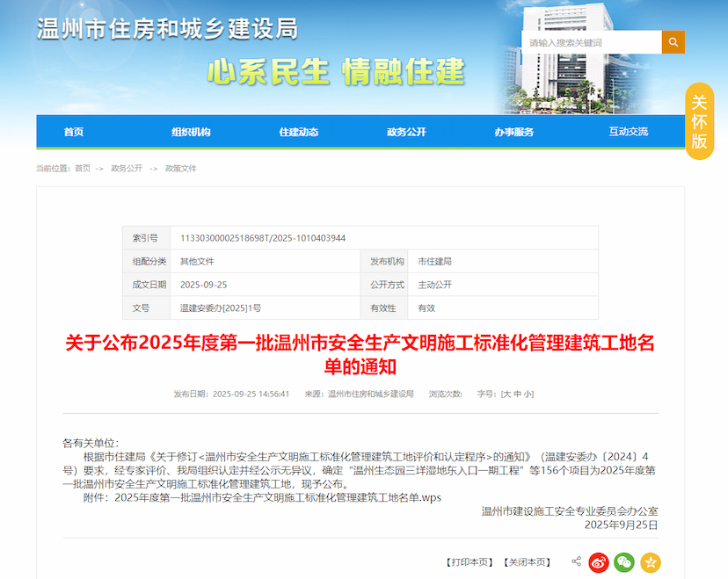This screenshot has height=579, width=728.
Task: Share via the green WeChat icon
Action: point(625,561)
